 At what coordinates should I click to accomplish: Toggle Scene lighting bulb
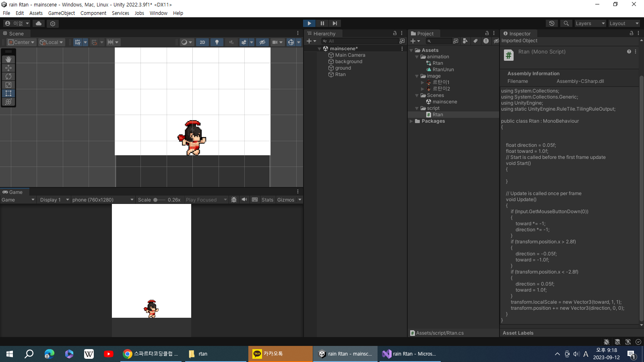click(x=217, y=42)
